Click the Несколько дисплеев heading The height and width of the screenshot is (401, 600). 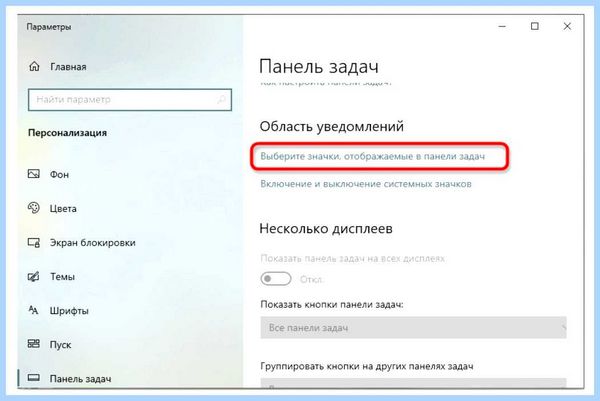(x=326, y=228)
